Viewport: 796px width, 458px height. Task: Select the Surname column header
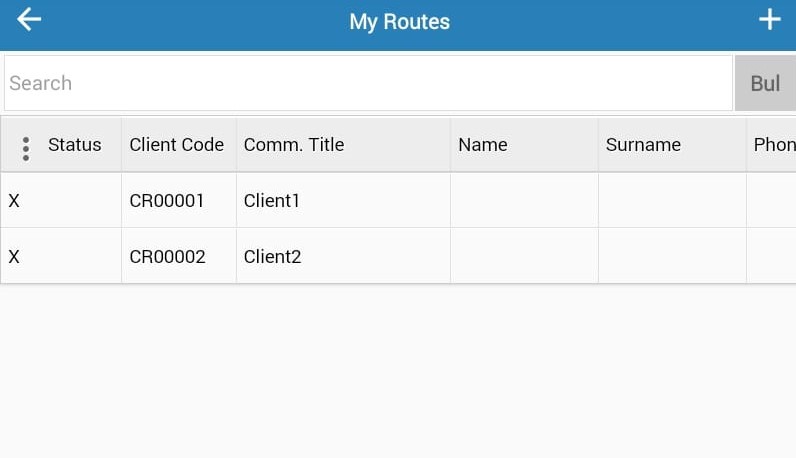click(643, 145)
